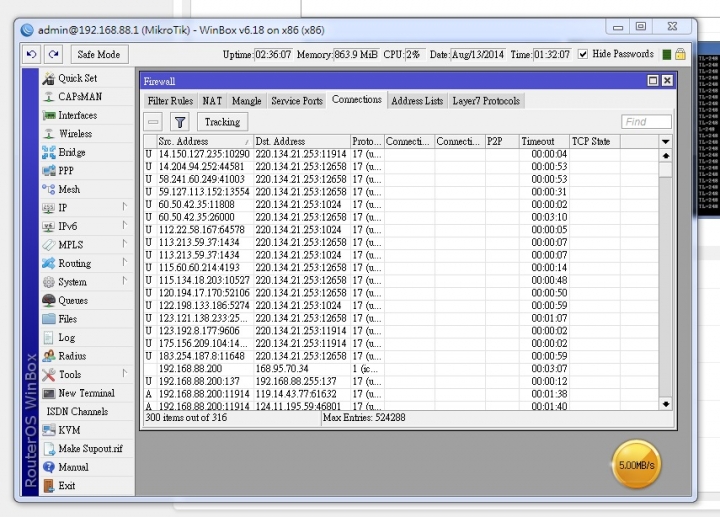Switch to the Mangle tab
The height and width of the screenshot is (517, 720).
coord(247,101)
